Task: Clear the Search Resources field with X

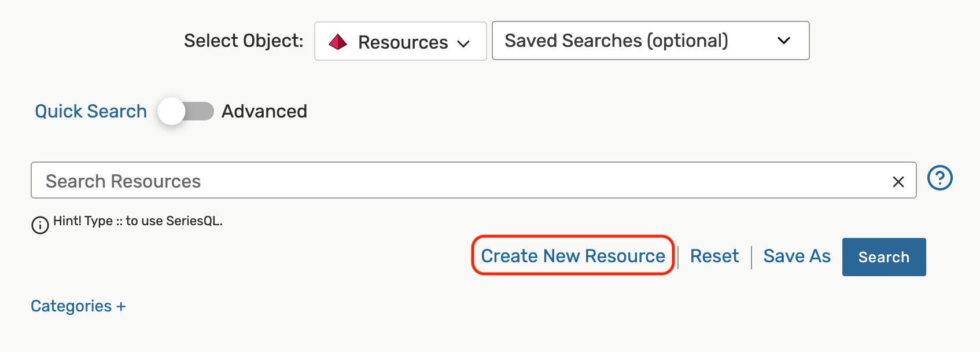Action: tap(898, 182)
